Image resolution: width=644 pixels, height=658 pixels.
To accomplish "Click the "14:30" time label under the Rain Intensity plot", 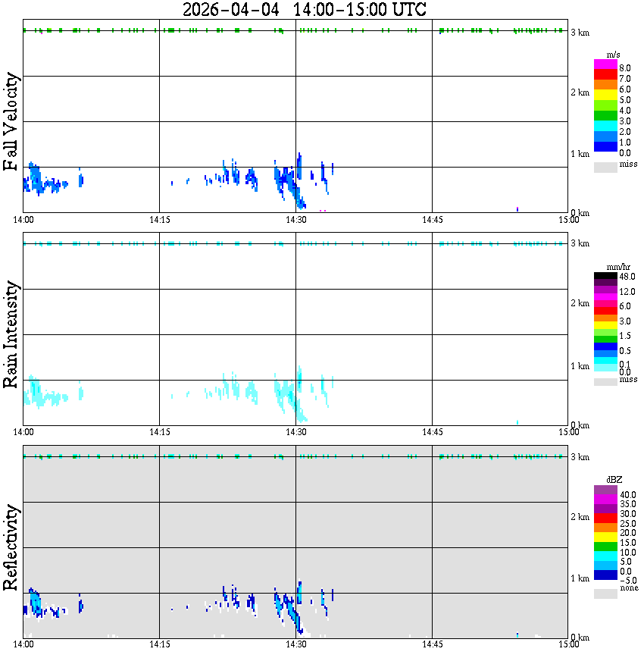I will 295,432.
